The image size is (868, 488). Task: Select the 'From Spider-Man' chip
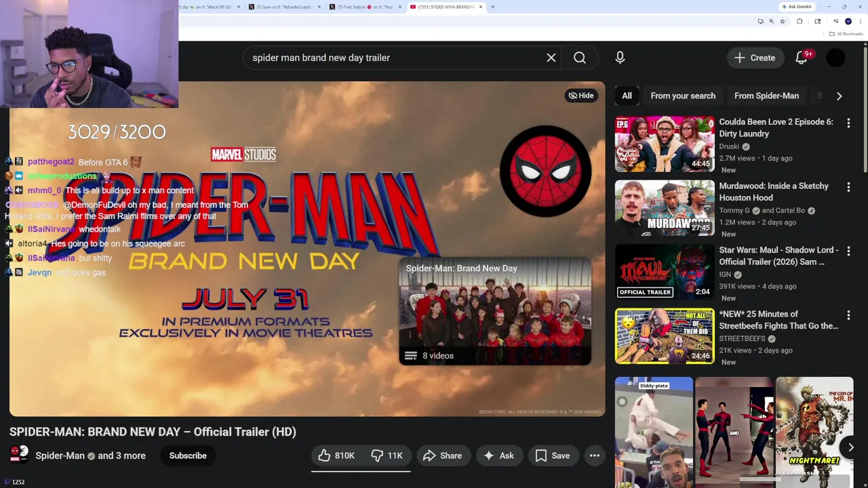pos(766,96)
